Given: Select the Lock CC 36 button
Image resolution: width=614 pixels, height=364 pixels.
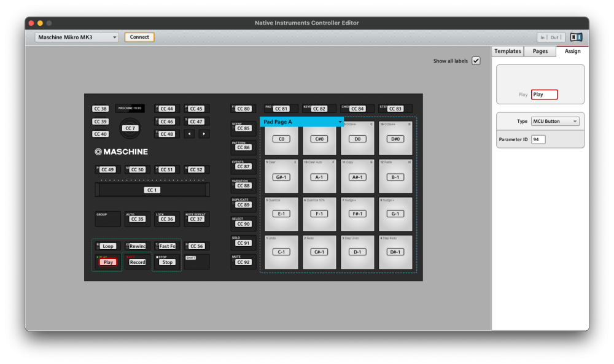Looking at the screenshot, I should 167,219.
